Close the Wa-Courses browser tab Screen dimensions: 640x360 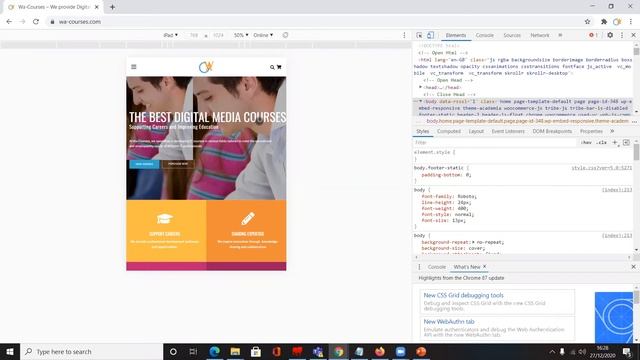click(97, 7)
